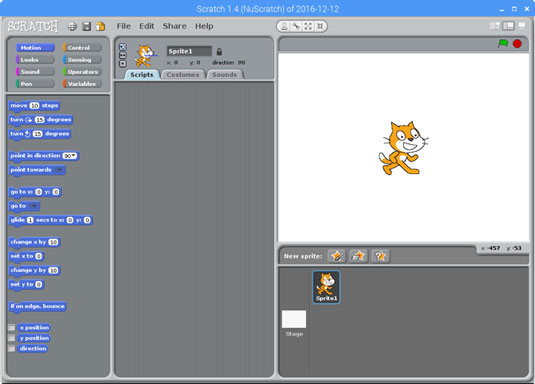Open the go to target dropdown
This screenshot has width=535, height=384.
pyautogui.click(x=33, y=206)
